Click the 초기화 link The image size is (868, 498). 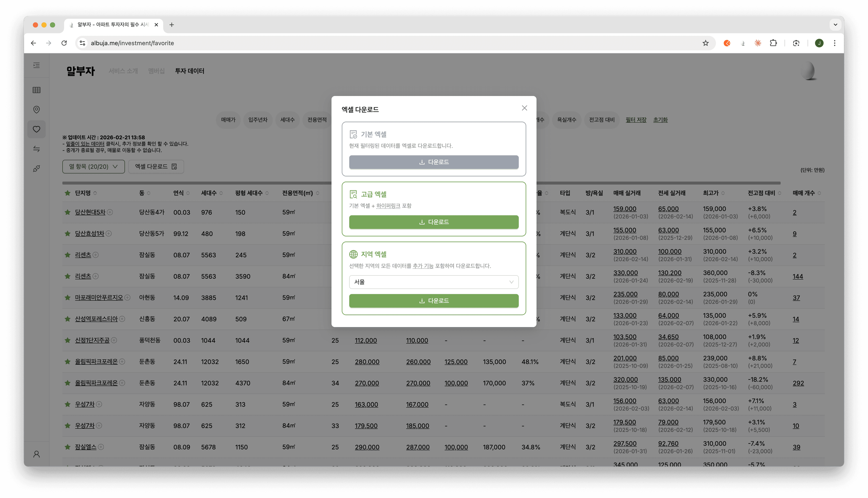(660, 120)
